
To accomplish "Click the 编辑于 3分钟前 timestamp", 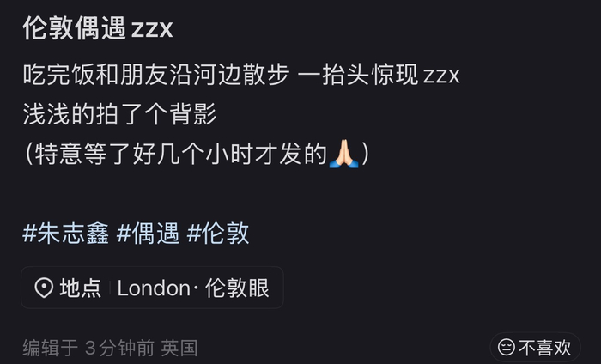I will (x=88, y=348).
